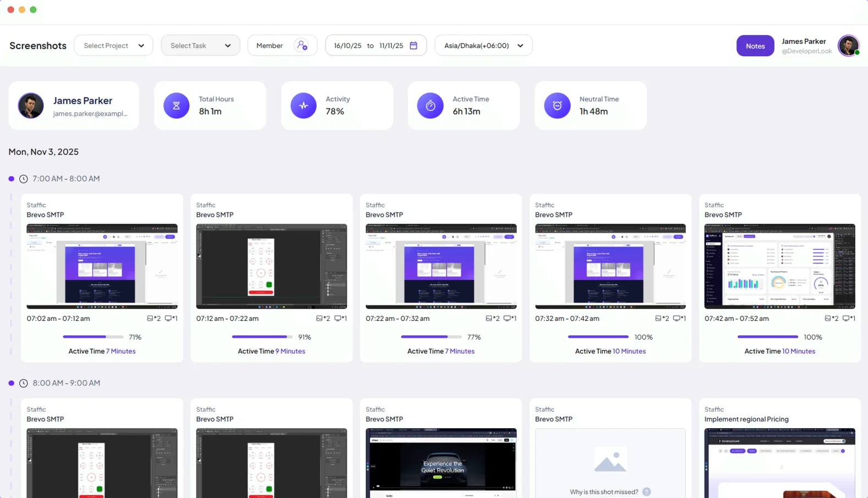This screenshot has height=498, width=868.
Task: Click the "Why is this shot missed?" text
Action: (x=604, y=492)
